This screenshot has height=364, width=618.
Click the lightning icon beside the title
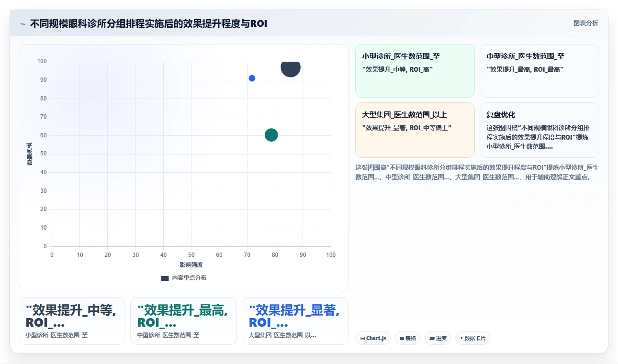pyautogui.click(x=22, y=24)
